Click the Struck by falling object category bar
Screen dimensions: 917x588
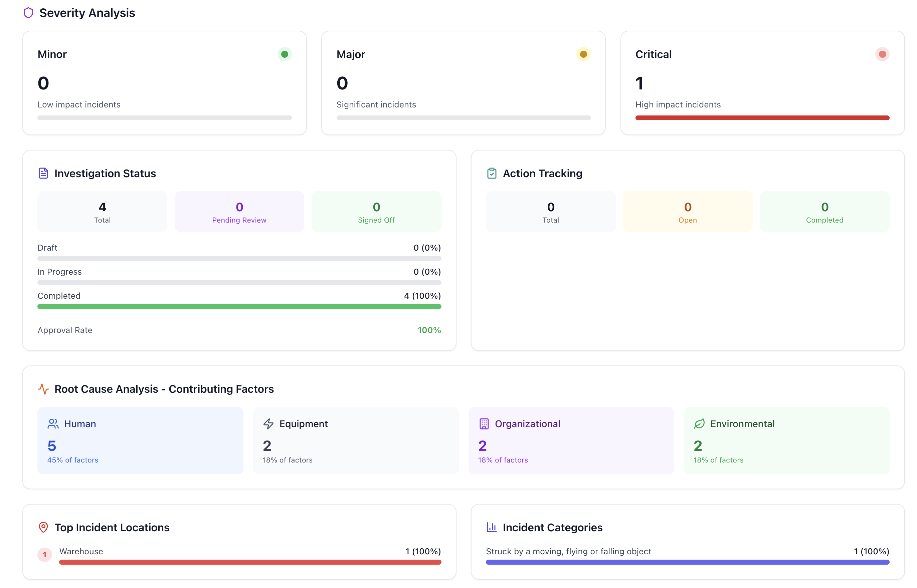pos(688,562)
